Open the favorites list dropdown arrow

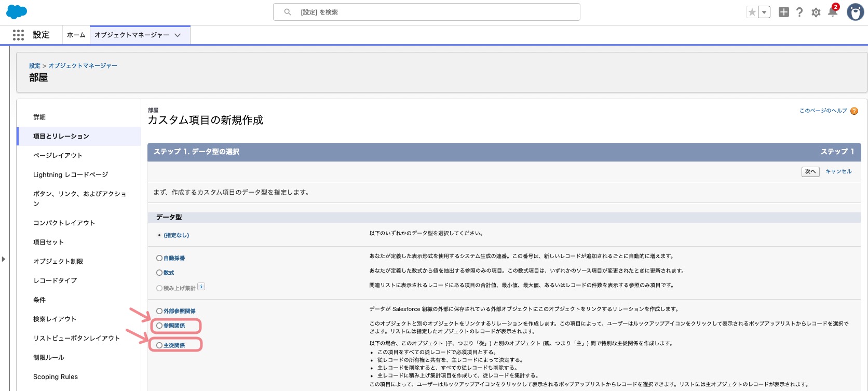click(x=764, y=12)
